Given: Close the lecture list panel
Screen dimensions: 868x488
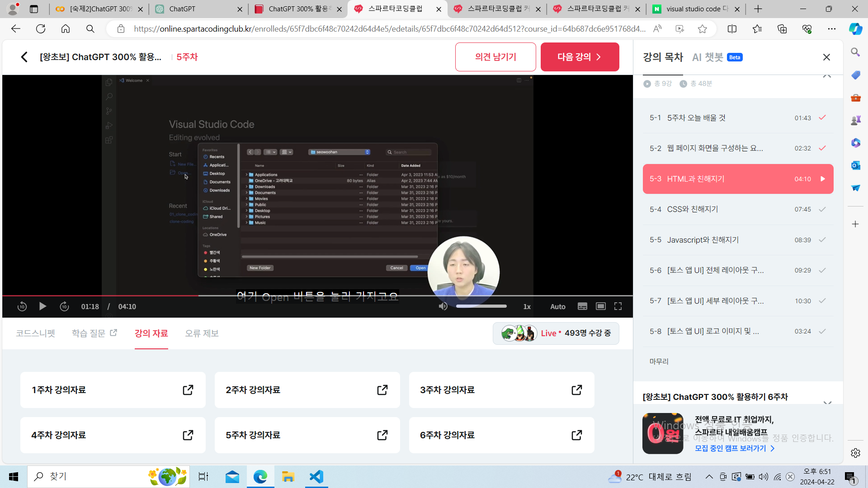Looking at the screenshot, I should pyautogui.click(x=826, y=57).
